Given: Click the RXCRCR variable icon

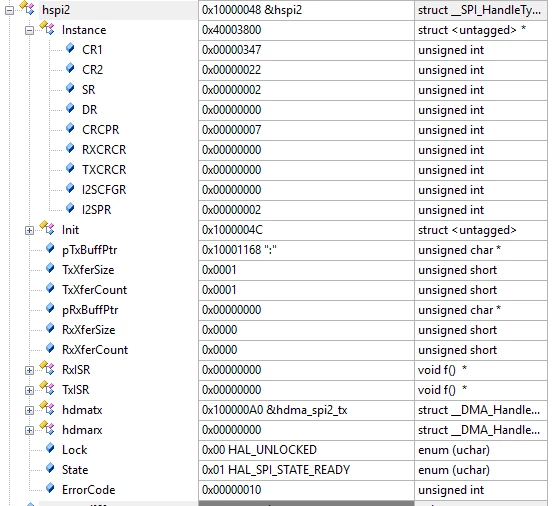Looking at the screenshot, I should coord(70,148).
